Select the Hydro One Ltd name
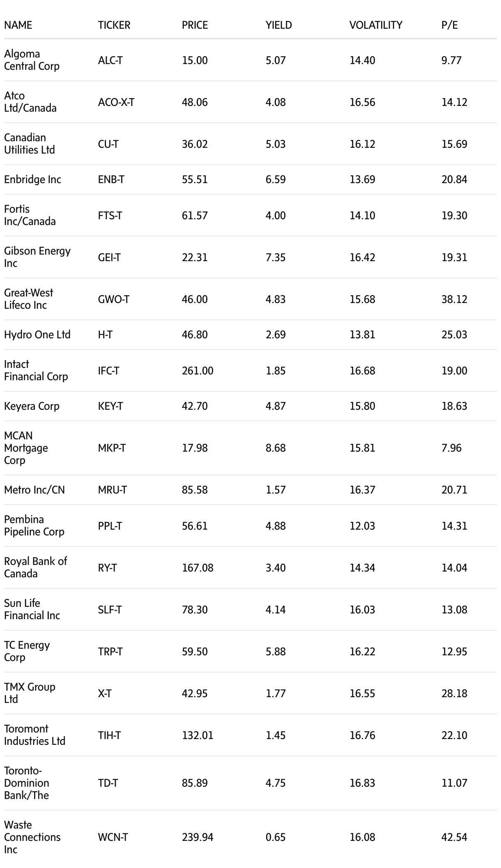501x868 pixels. [x=37, y=335]
